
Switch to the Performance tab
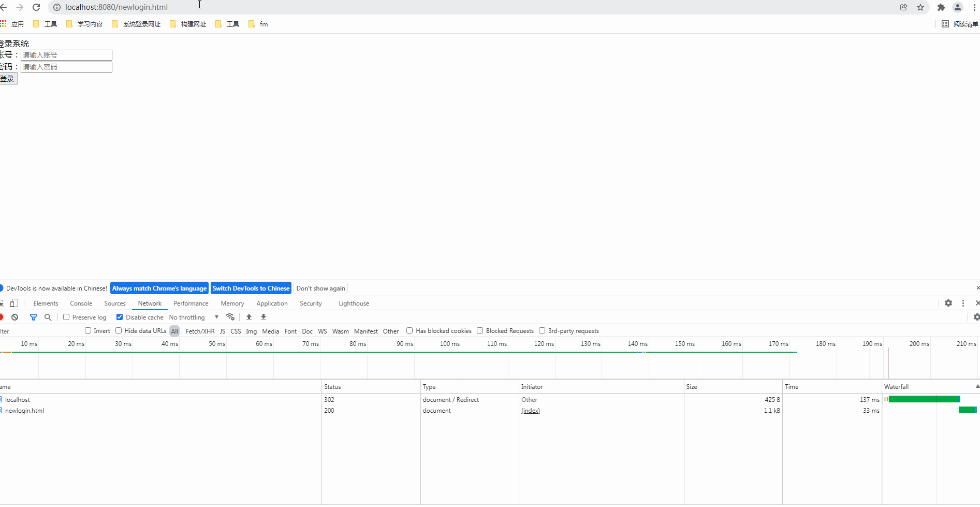[191, 303]
